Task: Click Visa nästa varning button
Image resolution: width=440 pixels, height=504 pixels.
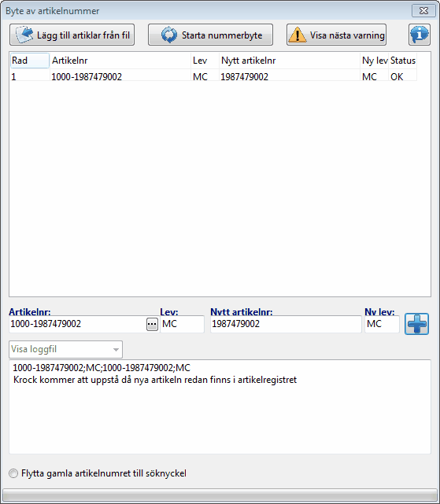Action: [x=336, y=35]
